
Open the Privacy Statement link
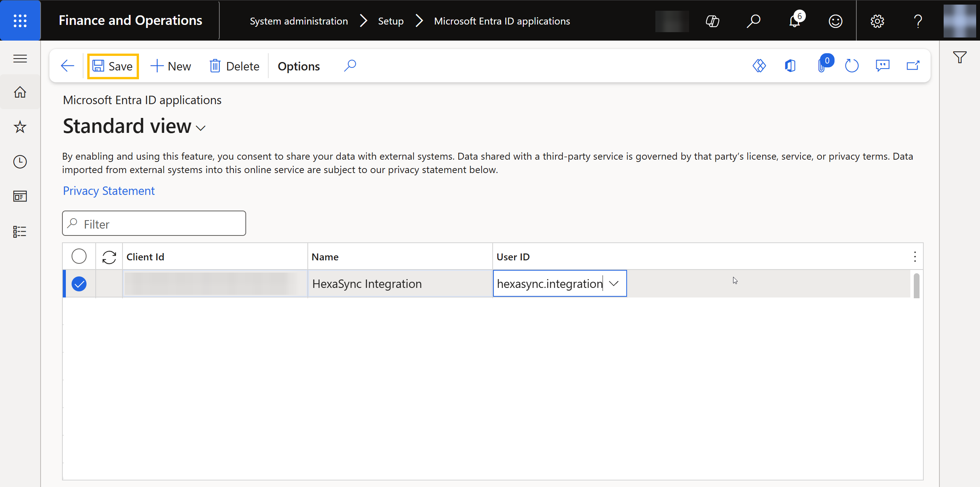(109, 191)
